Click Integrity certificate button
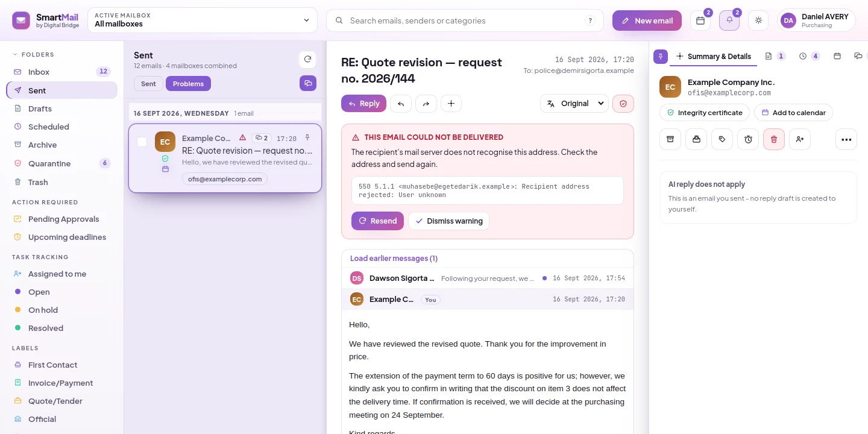Viewport: 868px width, 434px height. point(705,113)
